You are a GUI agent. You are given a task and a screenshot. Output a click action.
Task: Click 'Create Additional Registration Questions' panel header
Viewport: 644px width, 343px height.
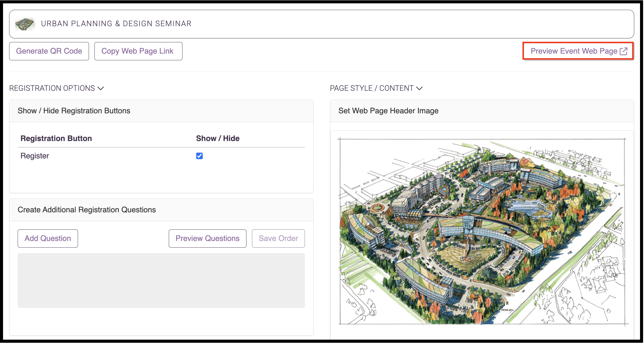click(161, 210)
